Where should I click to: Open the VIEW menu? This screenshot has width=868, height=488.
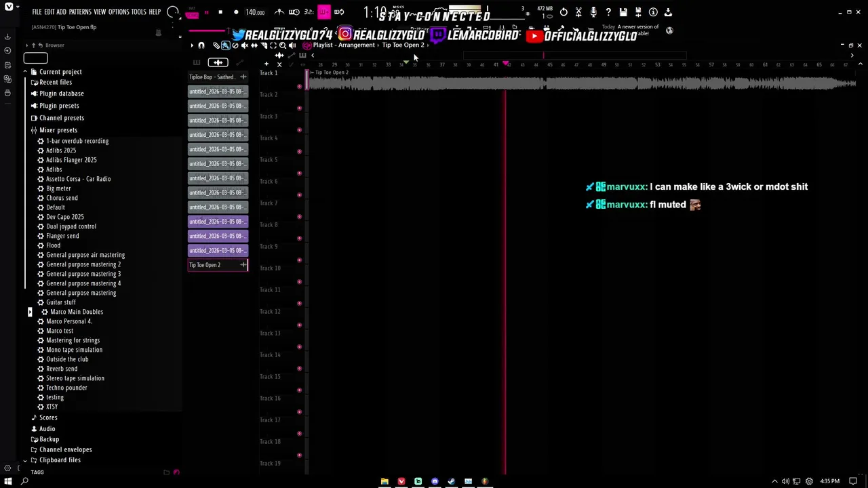tap(100, 12)
